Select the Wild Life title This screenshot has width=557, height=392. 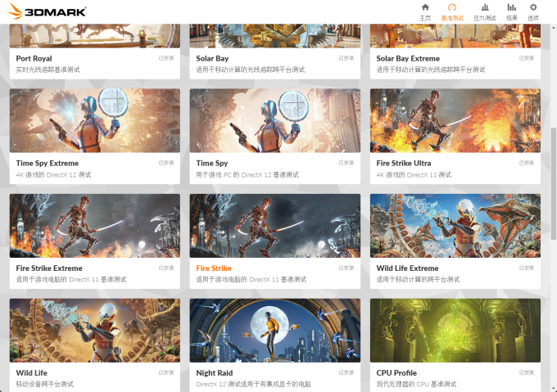[32, 373]
